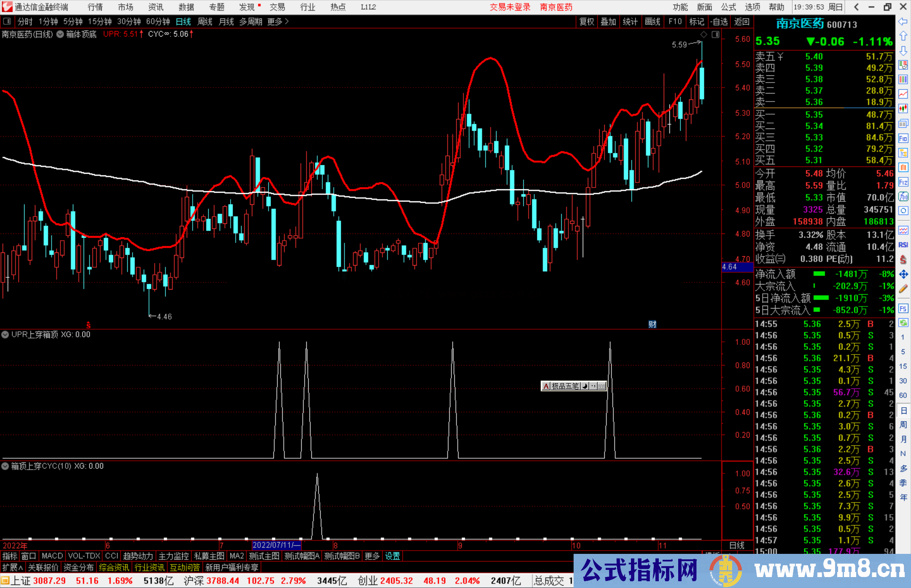Open the formula f(x) sidebar icon
The height and width of the screenshot is (588, 911).
pos(903,196)
